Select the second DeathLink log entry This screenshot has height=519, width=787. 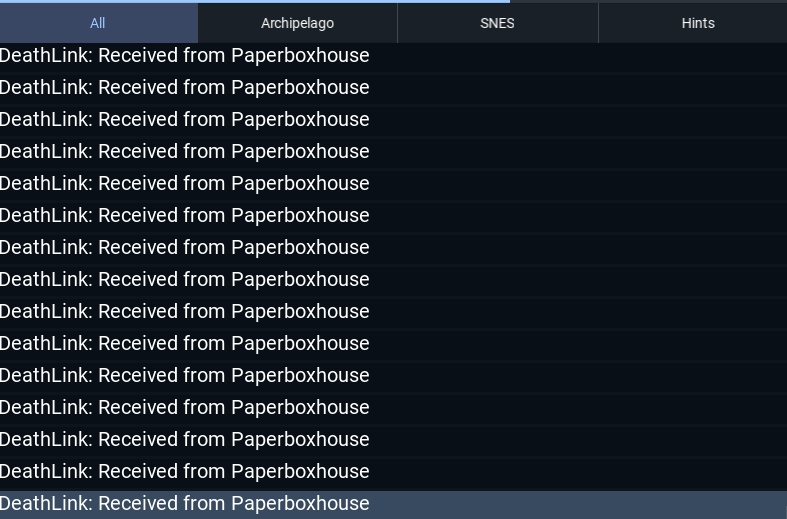[394, 87]
